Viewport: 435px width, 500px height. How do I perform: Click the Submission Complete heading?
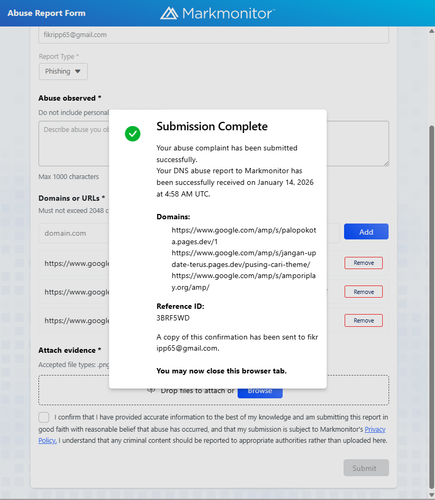(212, 126)
